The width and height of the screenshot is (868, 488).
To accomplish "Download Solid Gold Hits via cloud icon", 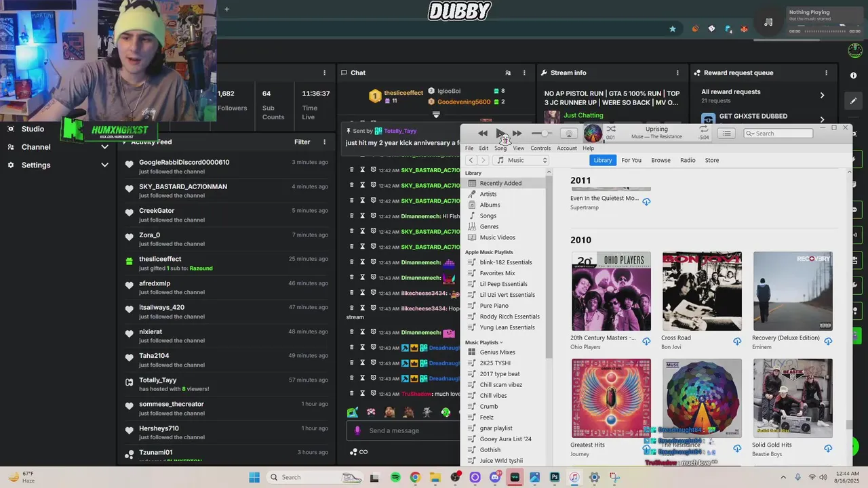I will [x=828, y=449].
